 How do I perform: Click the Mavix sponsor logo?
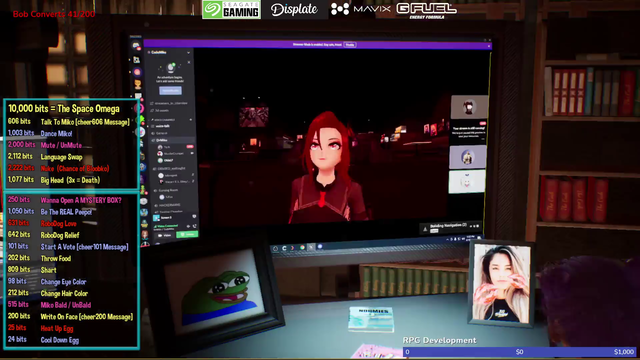click(360, 9)
